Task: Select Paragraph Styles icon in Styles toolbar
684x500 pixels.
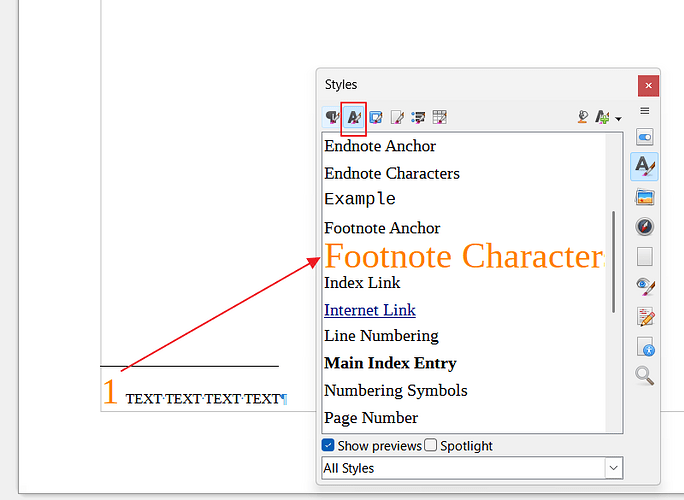Action: [332, 118]
